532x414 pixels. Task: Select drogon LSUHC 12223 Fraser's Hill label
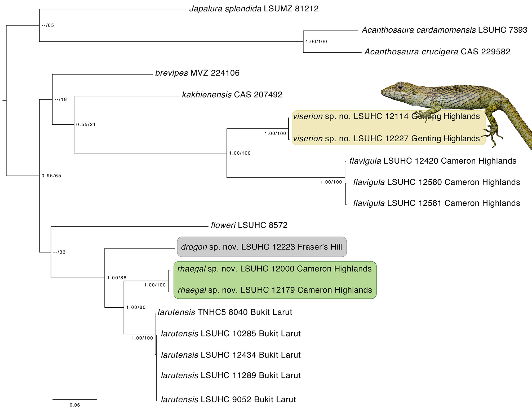coord(261,247)
